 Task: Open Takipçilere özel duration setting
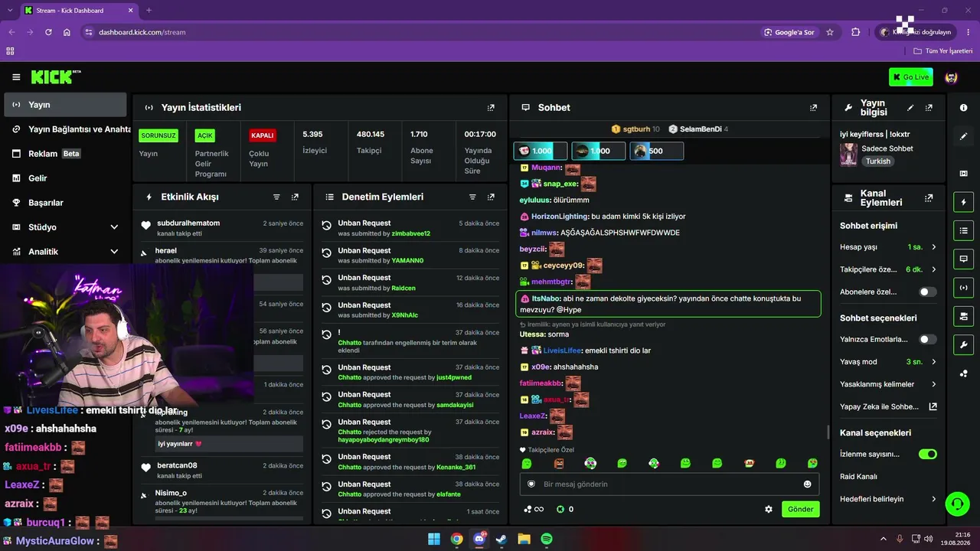pyautogui.click(x=888, y=269)
